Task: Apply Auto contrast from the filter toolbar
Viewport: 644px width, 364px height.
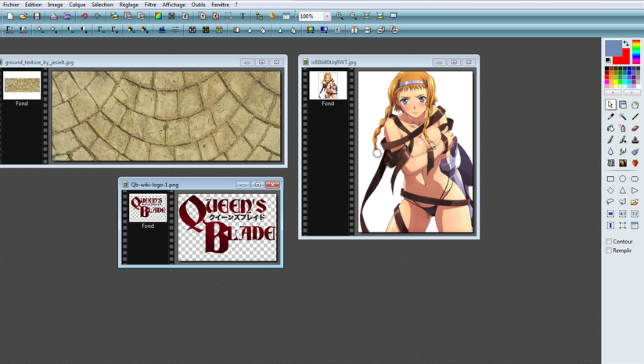Action: click(x=23, y=30)
